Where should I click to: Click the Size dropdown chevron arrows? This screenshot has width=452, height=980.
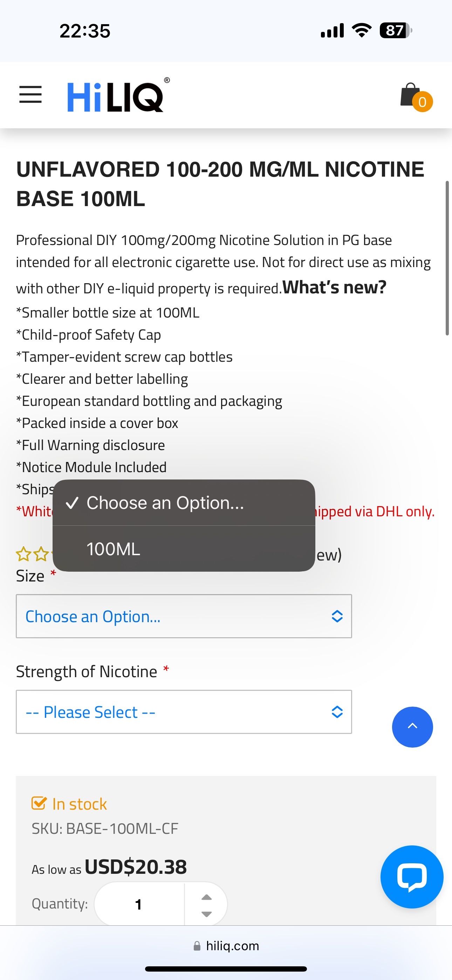[337, 616]
